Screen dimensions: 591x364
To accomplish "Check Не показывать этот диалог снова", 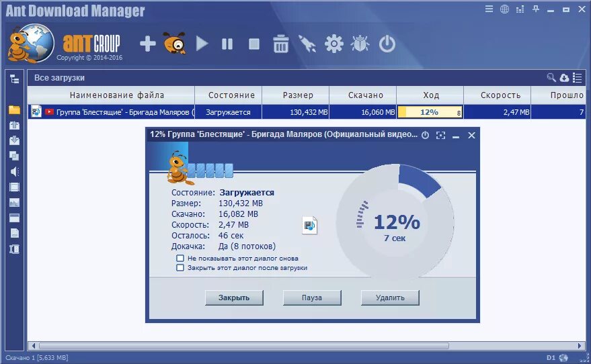I will (180, 259).
